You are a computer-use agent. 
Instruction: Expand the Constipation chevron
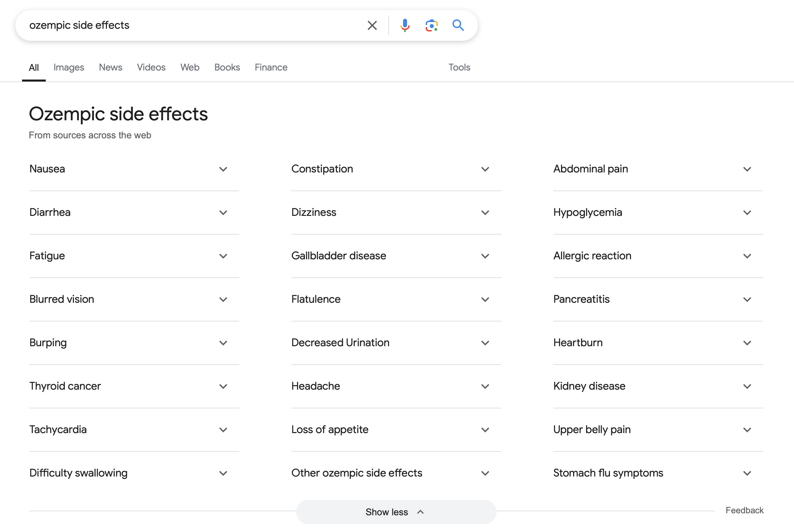tap(485, 169)
